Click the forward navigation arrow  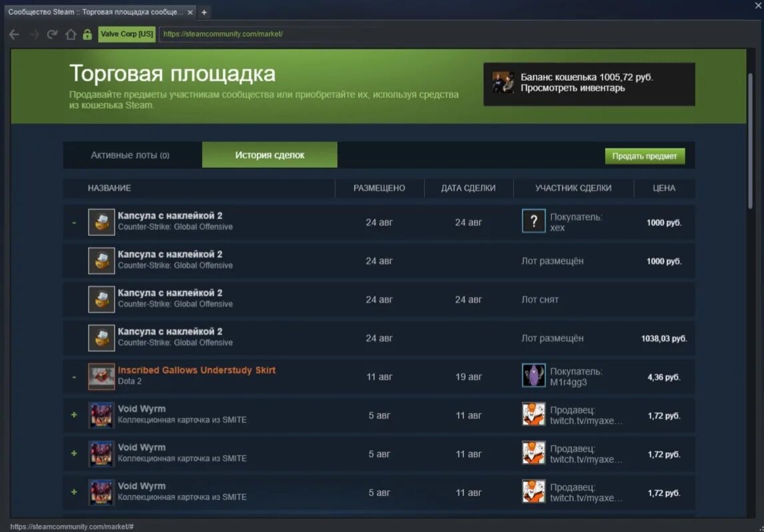tap(34, 35)
